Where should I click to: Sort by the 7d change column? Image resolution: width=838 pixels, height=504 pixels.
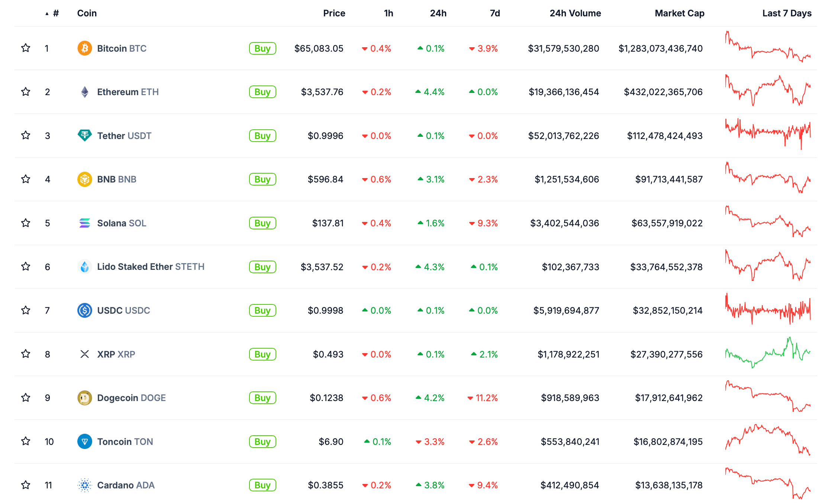494,13
